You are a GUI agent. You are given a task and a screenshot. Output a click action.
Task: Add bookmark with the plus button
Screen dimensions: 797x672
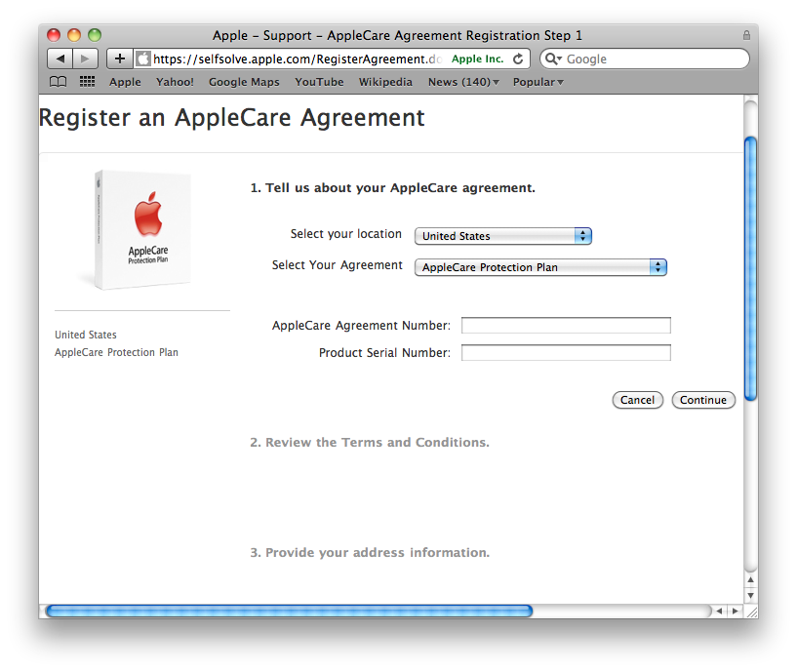(x=119, y=59)
